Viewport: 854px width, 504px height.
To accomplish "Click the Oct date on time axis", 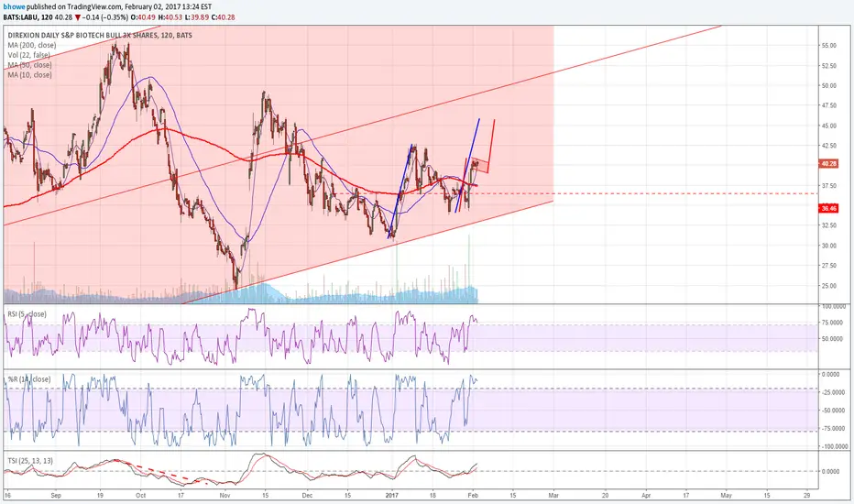I will click(x=140, y=495).
